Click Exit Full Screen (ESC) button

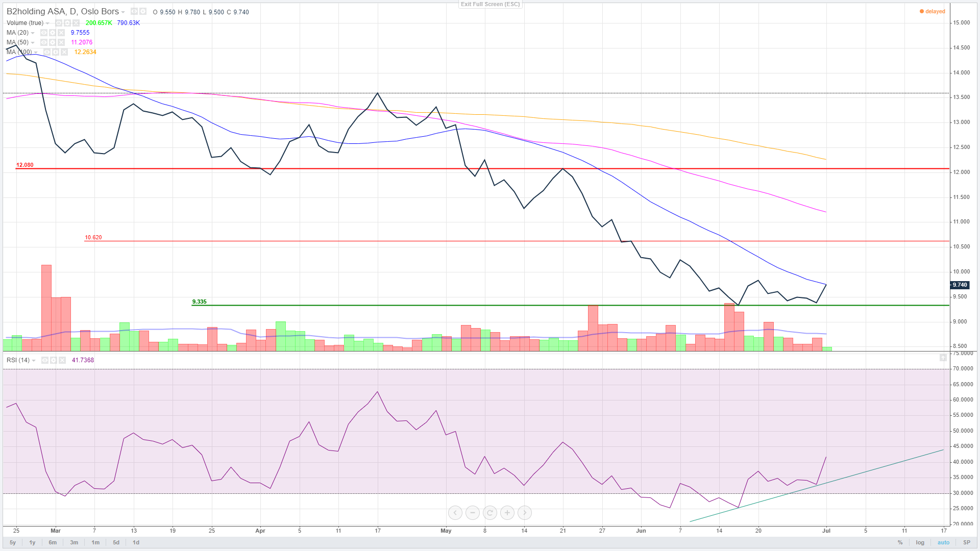pyautogui.click(x=490, y=4)
